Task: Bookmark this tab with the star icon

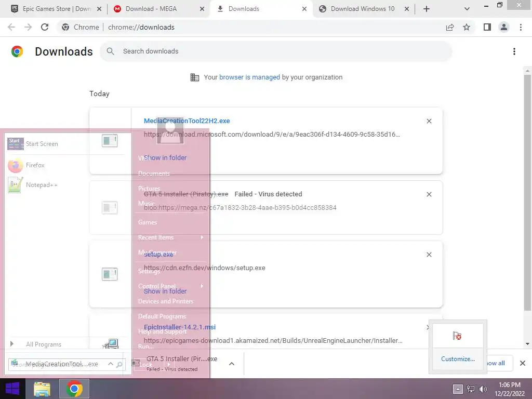Action: coord(467,27)
